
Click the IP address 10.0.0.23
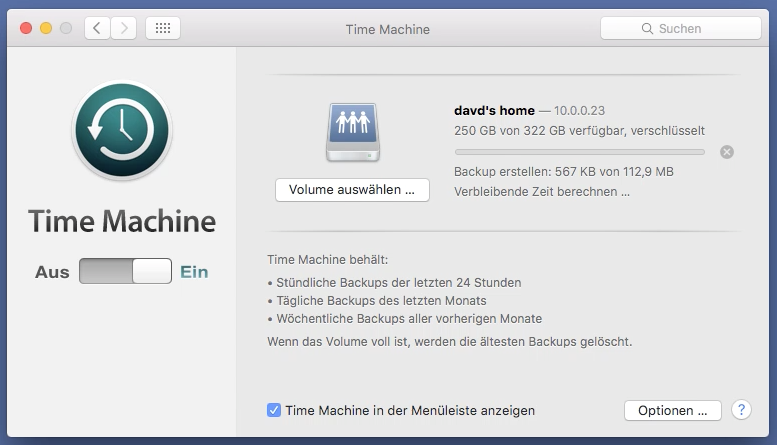(579, 111)
